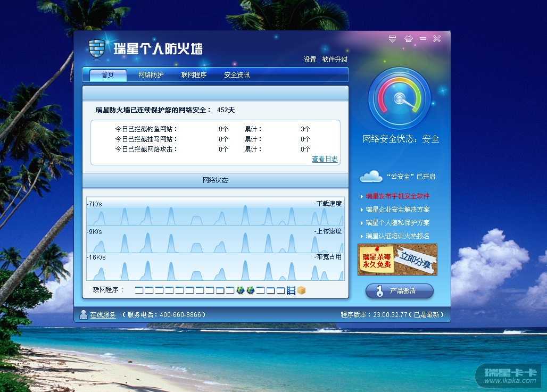Viewport: 547px width, 392px height.
Task: Click the program version 23.00.32.77 text
Action: click(392, 314)
